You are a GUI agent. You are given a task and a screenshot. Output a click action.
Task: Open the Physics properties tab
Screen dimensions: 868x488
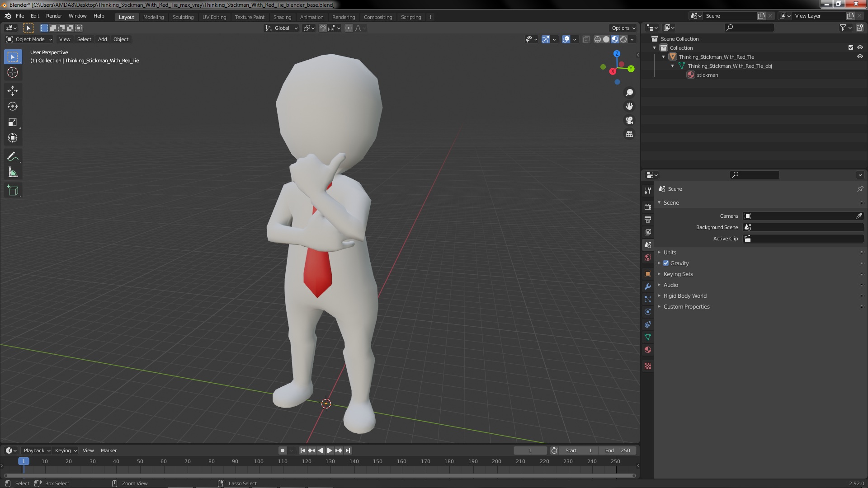tap(648, 312)
